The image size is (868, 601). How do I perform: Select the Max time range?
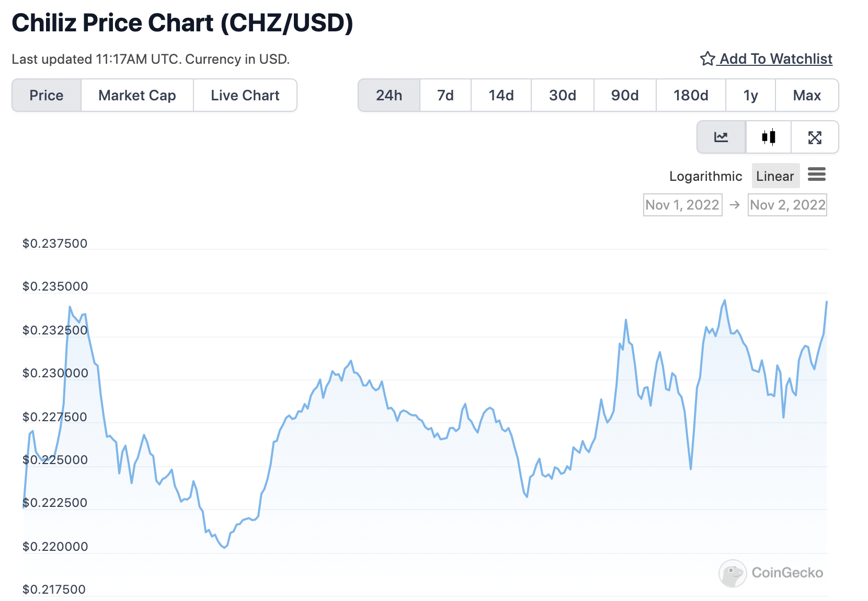(807, 95)
